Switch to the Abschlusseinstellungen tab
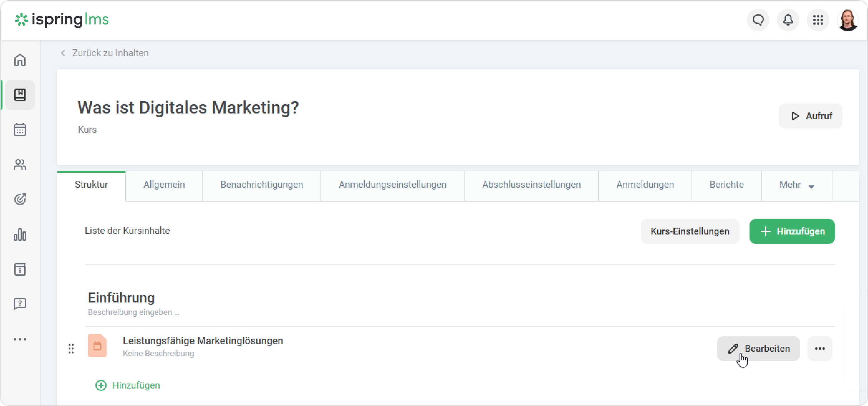Screen dimensions: 868x406 pyautogui.click(x=531, y=185)
